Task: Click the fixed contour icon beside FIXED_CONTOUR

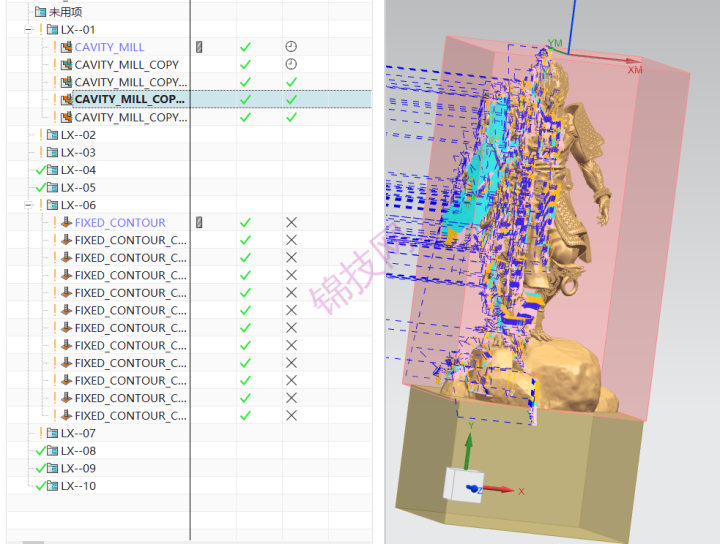Action: point(67,223)
